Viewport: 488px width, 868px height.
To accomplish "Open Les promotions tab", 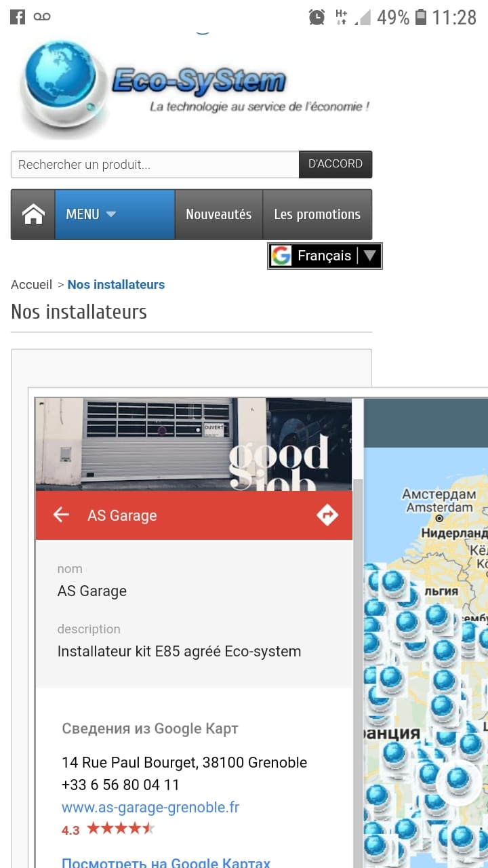I will [317, 214].
